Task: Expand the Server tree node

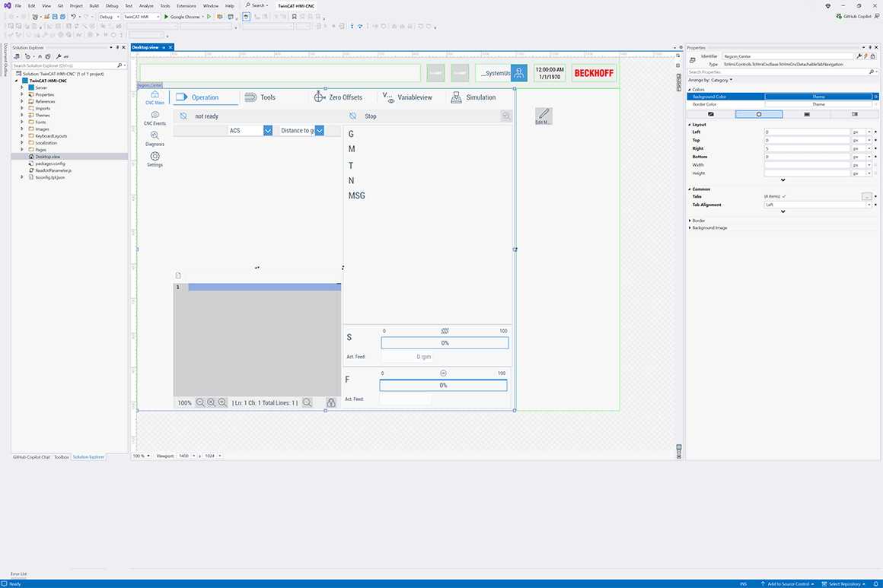Action: [22, 87]
